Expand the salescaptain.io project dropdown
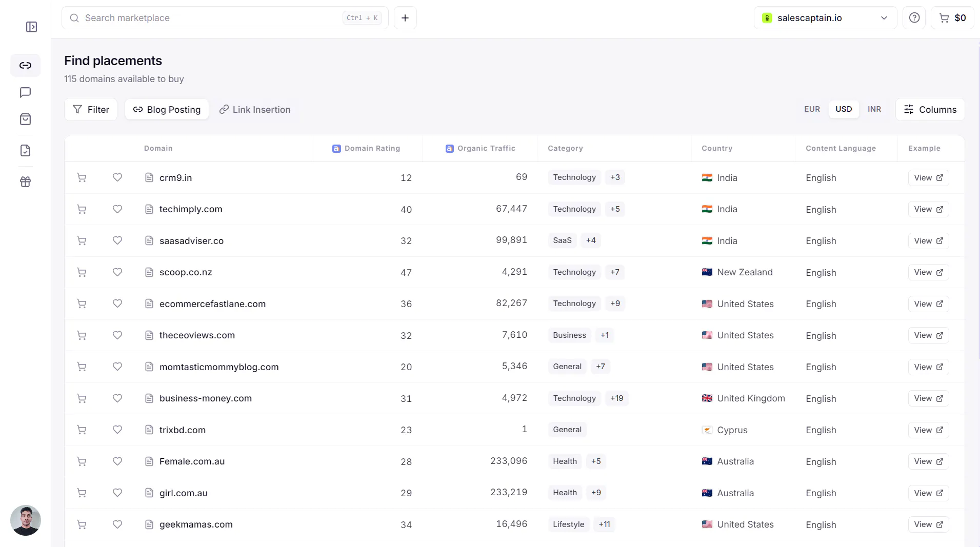The width and height of the screenshot is (980, 547). 825,18
